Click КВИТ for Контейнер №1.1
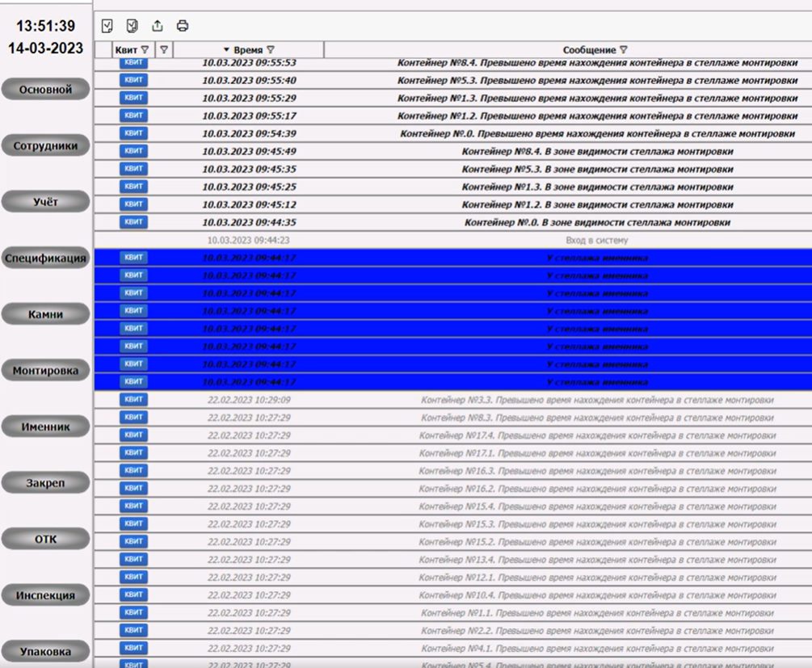 point(133,612)
